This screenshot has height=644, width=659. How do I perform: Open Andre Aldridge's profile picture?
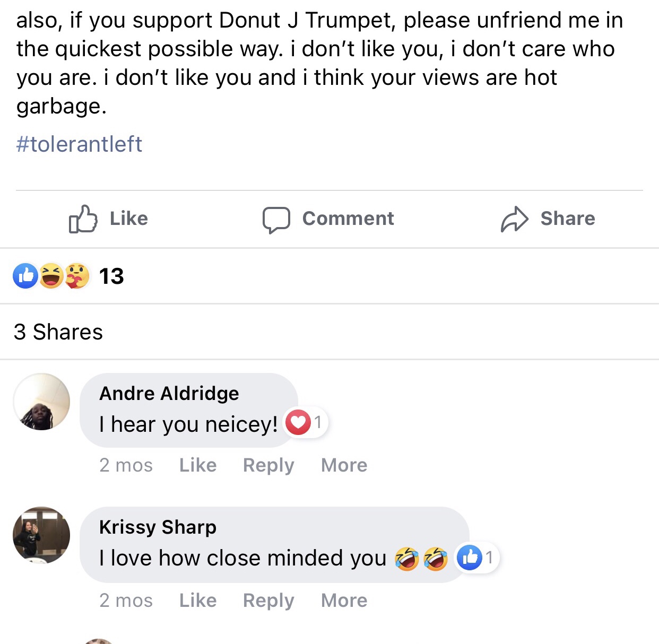pos(41,402)
